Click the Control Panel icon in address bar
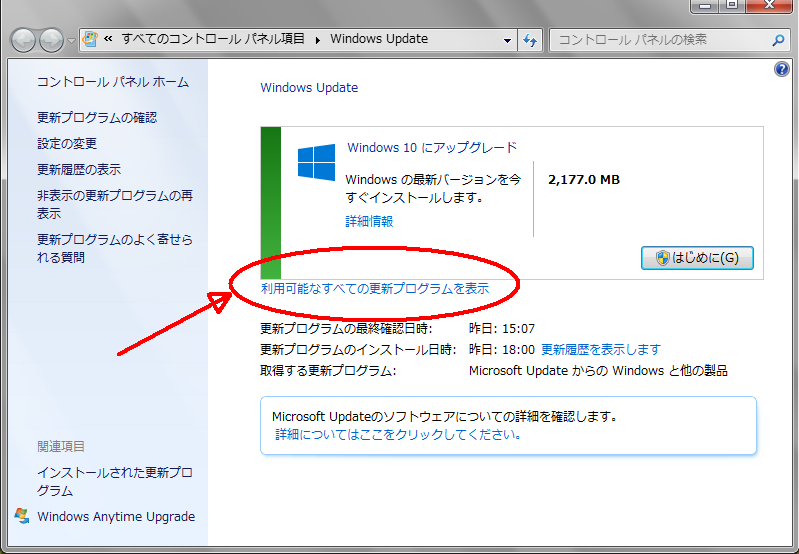 90,39
